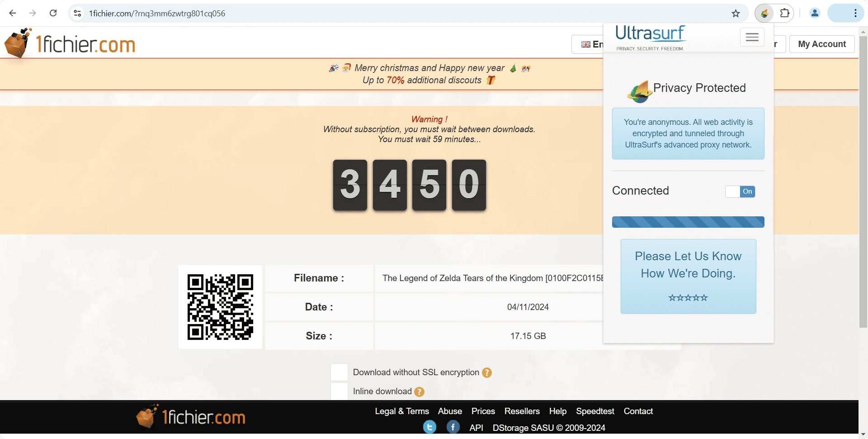The height and width of the screenshot is (439, 868).
Task: Bookmark this page with the star
Action: pos(736,13)
